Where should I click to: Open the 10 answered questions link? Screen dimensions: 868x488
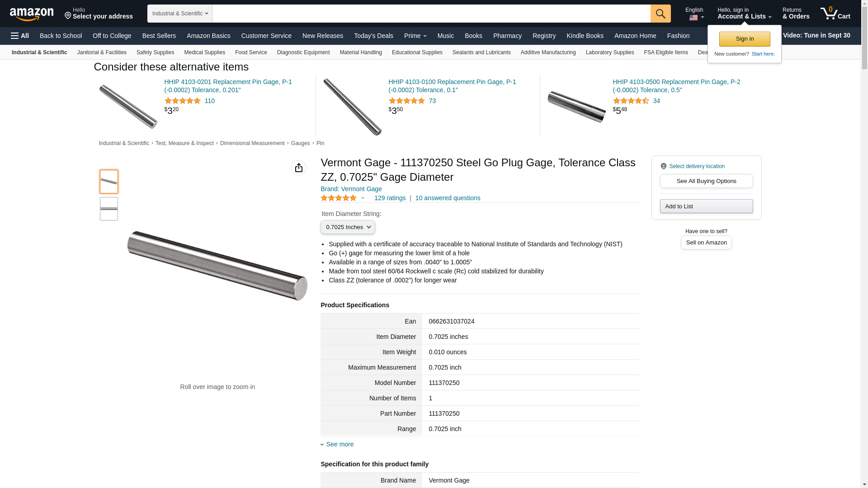pos(448,198)
